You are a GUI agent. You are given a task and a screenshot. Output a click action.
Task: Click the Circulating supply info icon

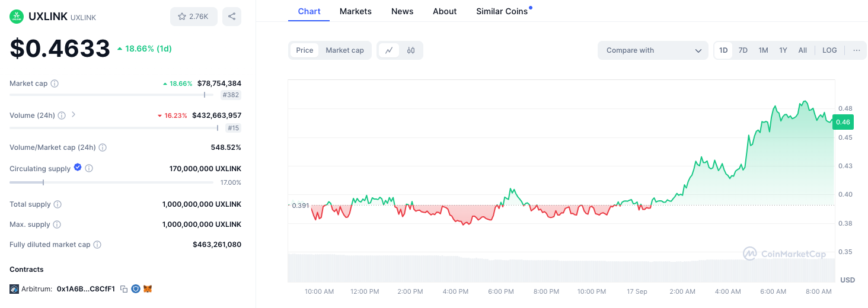pos(89,169)
